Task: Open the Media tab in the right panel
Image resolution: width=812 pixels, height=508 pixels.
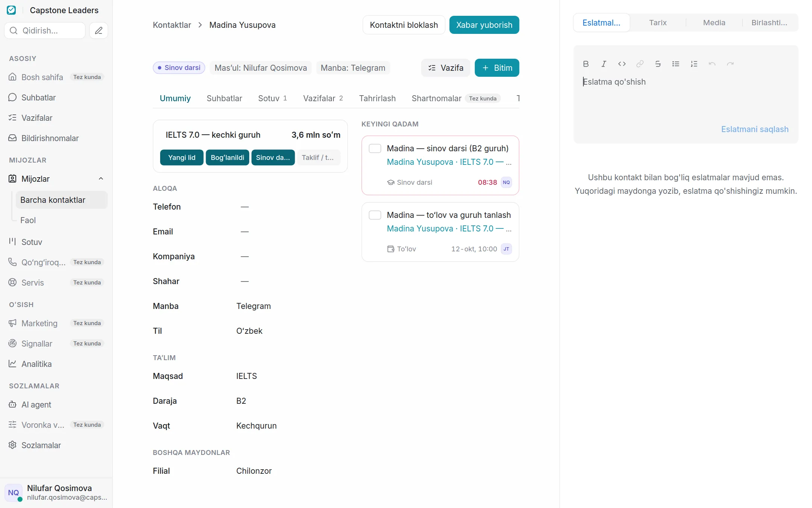Action: click(x=714, y=23)
